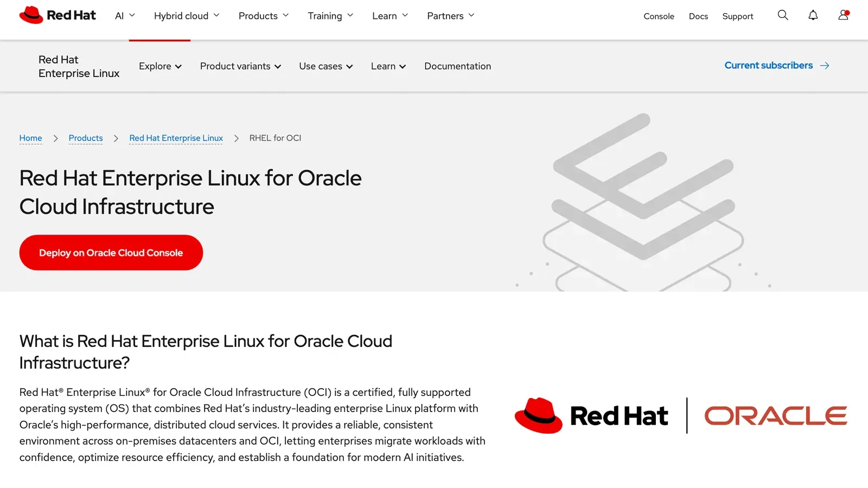Open the Product variants dropdown
Image resolution: width=868 pixels, height=488 pixels.
click(240, 66)
